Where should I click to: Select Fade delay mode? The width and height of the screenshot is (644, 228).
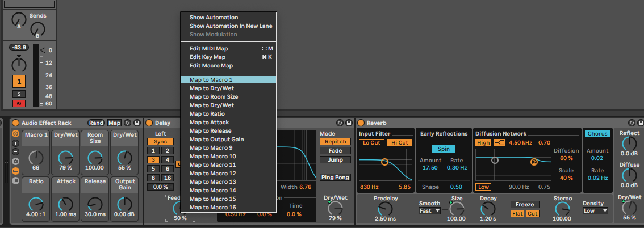pos(335,150)
